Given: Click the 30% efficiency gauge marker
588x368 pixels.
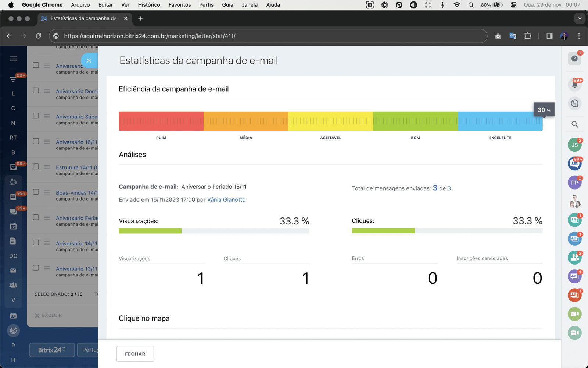Looking at the screenshot, I should point(543,110).
